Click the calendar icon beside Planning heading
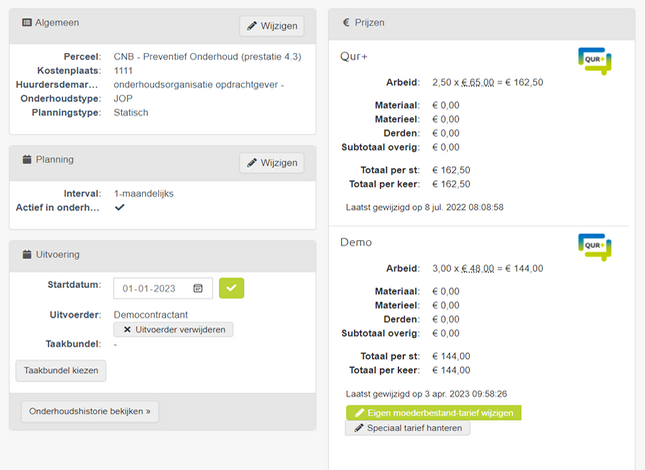The image size is (645, 470). point(26,160)
